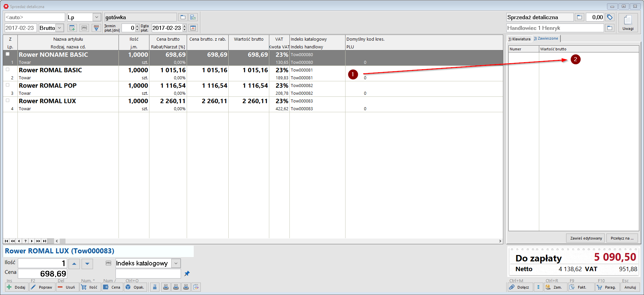Screen dimensions: 644x295
Task: Click the blue pin icon by the search field
Action: (187, 273)
